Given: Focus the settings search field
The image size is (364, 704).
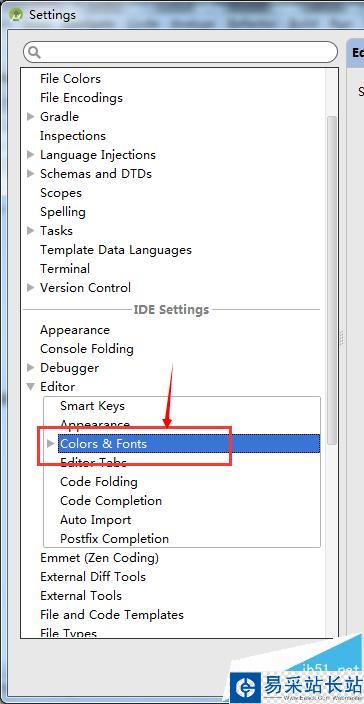Looking at the screenshot, I should coord(180,53).
